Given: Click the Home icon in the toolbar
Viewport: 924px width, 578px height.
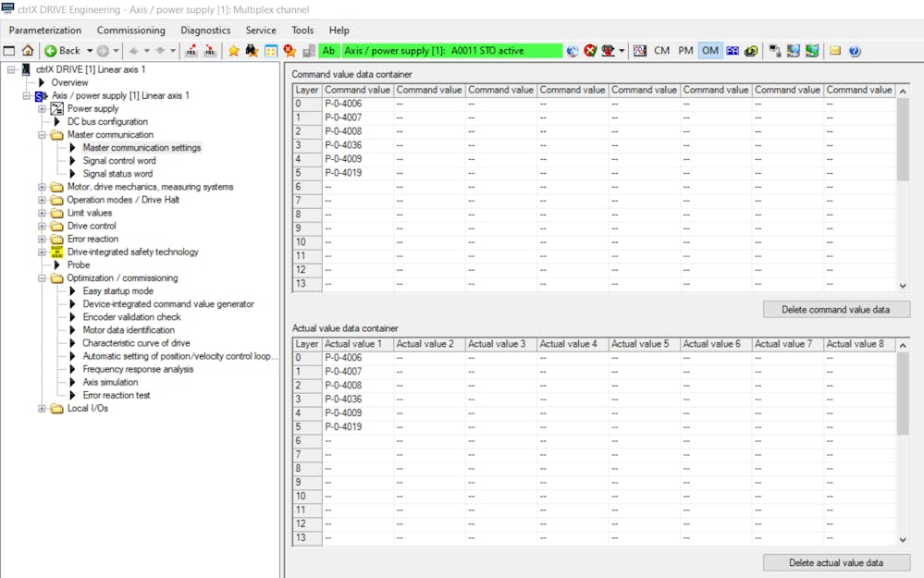Looking at the screenshot, I should point(28,51).
